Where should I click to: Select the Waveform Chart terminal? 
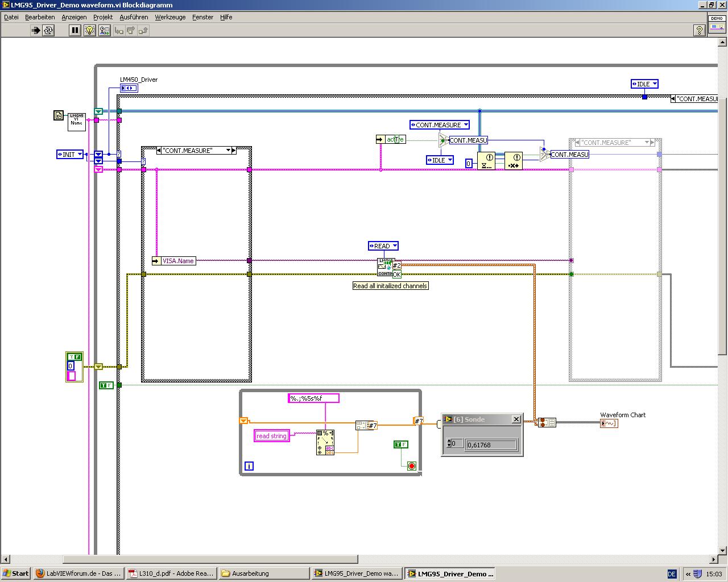pos(609,423)
